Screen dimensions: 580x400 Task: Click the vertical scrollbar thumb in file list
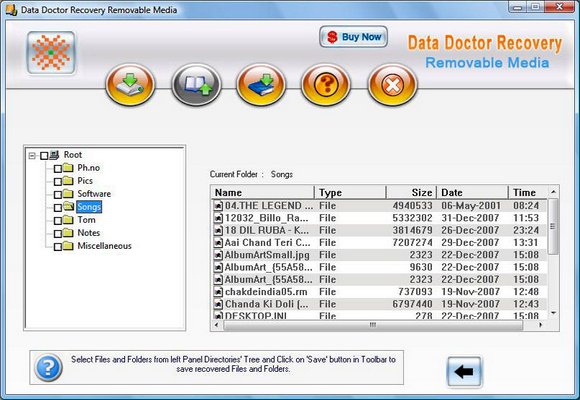553,226
